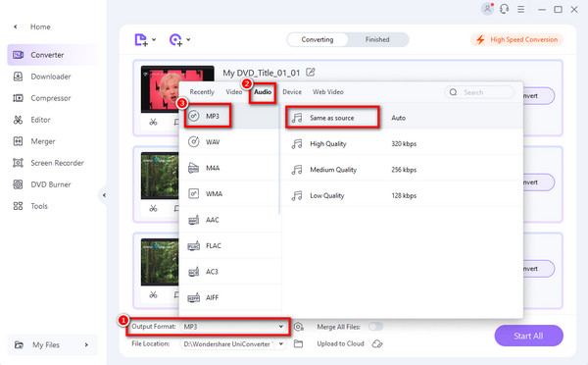This screenshot has height=365, width=588.
Task: Click the Upload to Cloud icon
Action: click(377, 343)
